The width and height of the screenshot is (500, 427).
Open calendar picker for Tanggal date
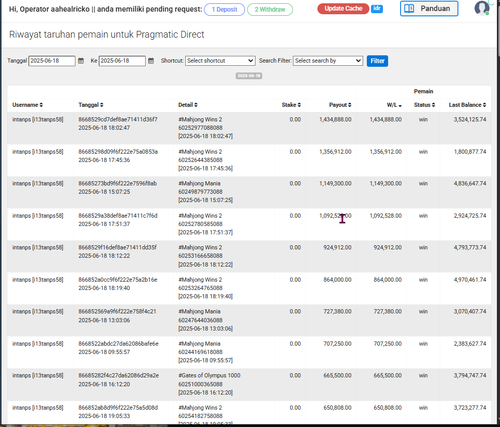pos(81,61)
